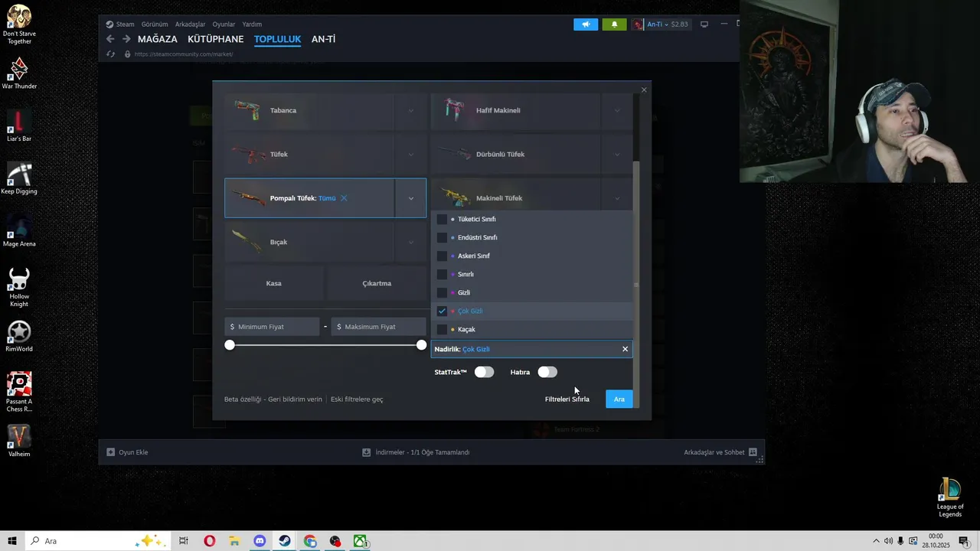Toggle the Hatıra switch
The height and width of the screenshot is (551, 980).
pos(547,372)
